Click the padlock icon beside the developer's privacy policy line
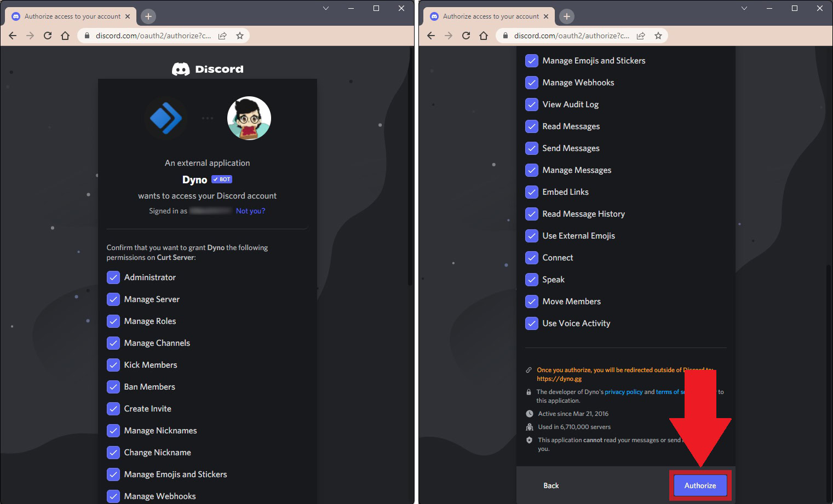 528,392
